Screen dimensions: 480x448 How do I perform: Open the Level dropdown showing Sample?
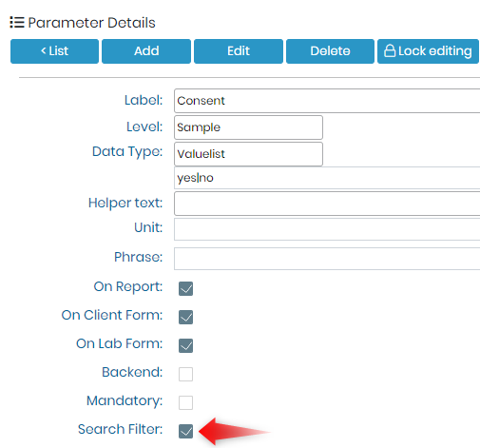click(x=248, y=127)
